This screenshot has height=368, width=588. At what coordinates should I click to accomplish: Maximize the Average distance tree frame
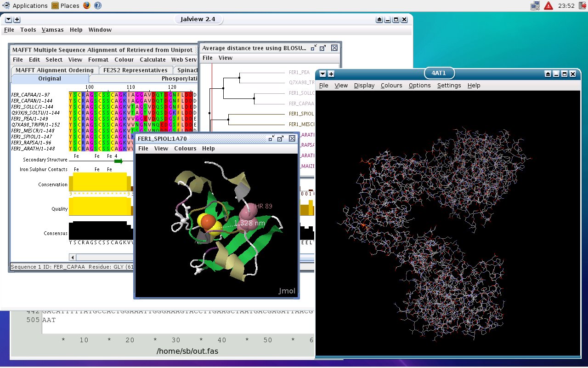(323, 48)
